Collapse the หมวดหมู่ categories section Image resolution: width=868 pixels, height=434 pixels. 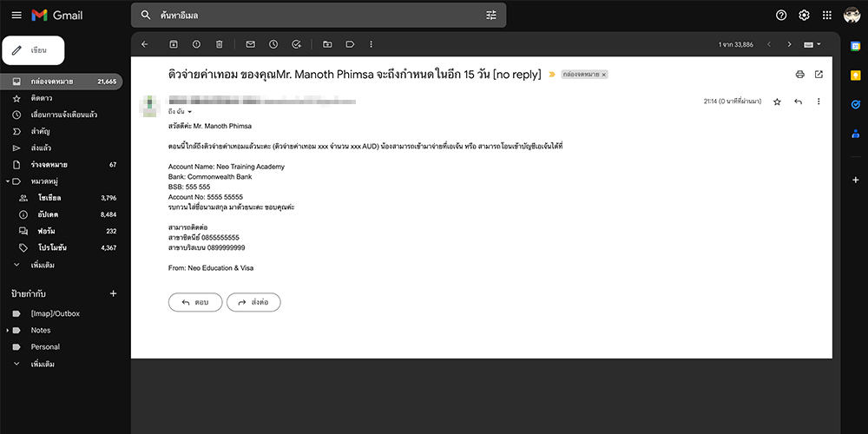coord(8,181)
